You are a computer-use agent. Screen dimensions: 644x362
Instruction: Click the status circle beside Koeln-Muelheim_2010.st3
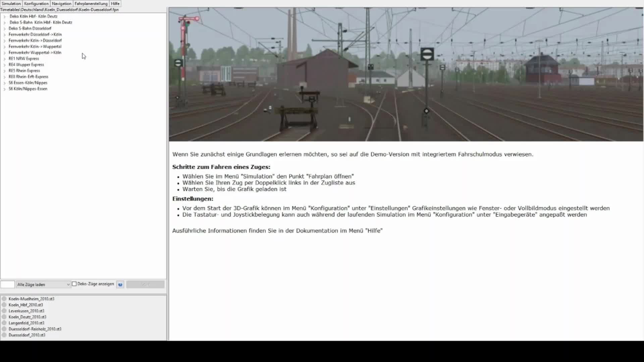pos(4,299)
